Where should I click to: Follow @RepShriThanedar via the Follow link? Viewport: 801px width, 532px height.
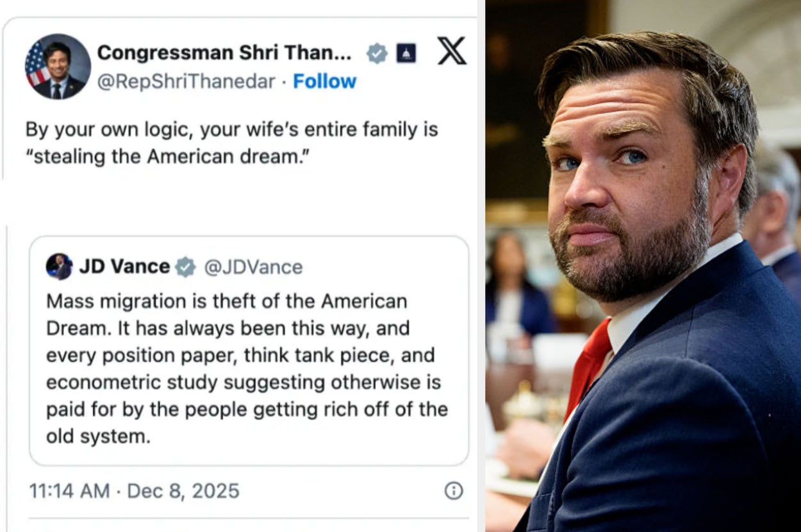324,81
